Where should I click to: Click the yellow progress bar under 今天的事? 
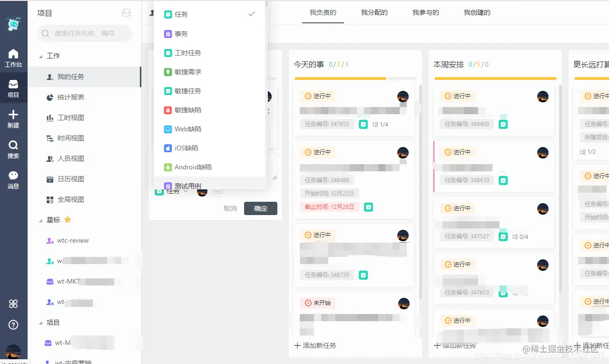click(340, 78)
